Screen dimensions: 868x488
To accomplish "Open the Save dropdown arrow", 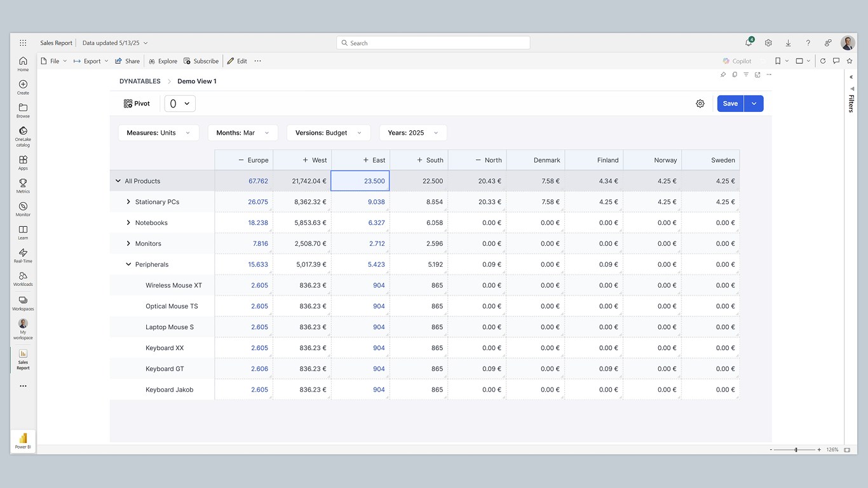I will [x=754, y=104].
